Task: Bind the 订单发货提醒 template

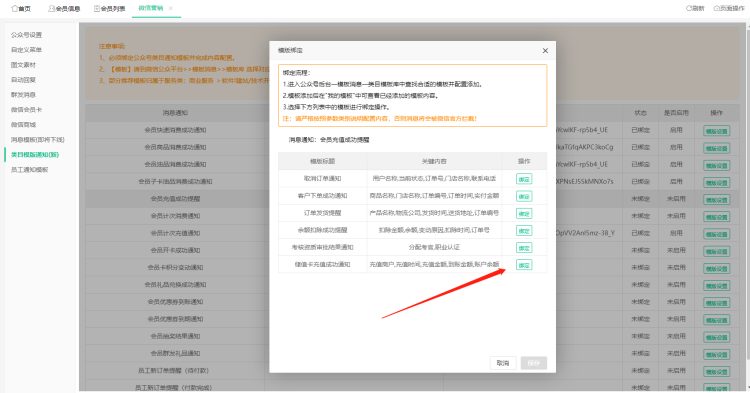Action: 524,213
